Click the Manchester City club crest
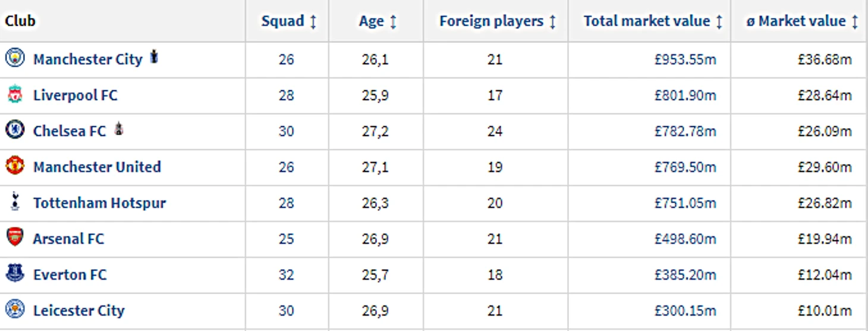 point(15,58)
